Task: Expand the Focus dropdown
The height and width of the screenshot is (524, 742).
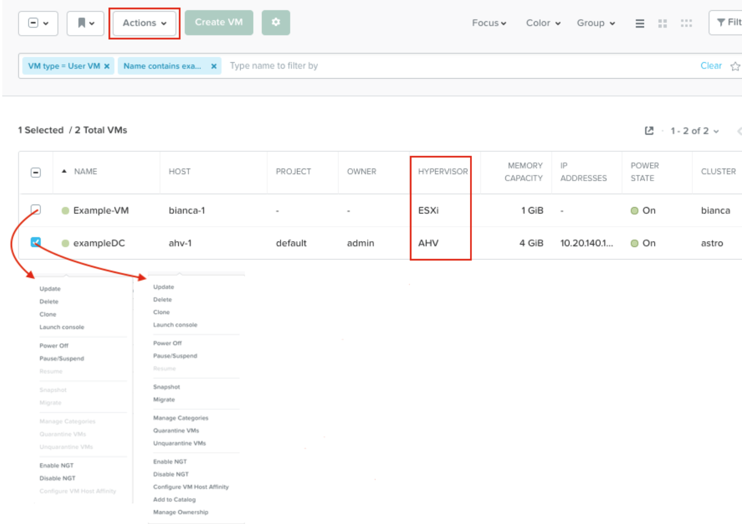Action: (x=489, y=23)
